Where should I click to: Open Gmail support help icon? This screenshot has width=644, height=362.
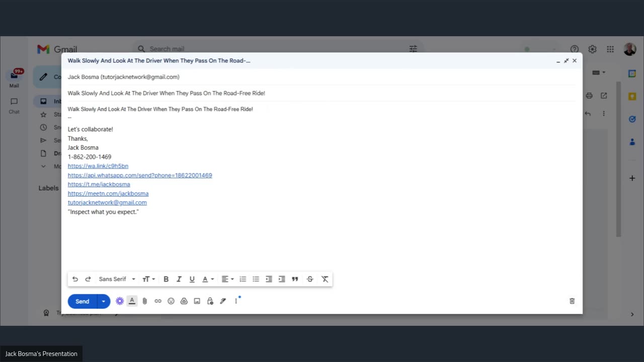click(575, 49)
